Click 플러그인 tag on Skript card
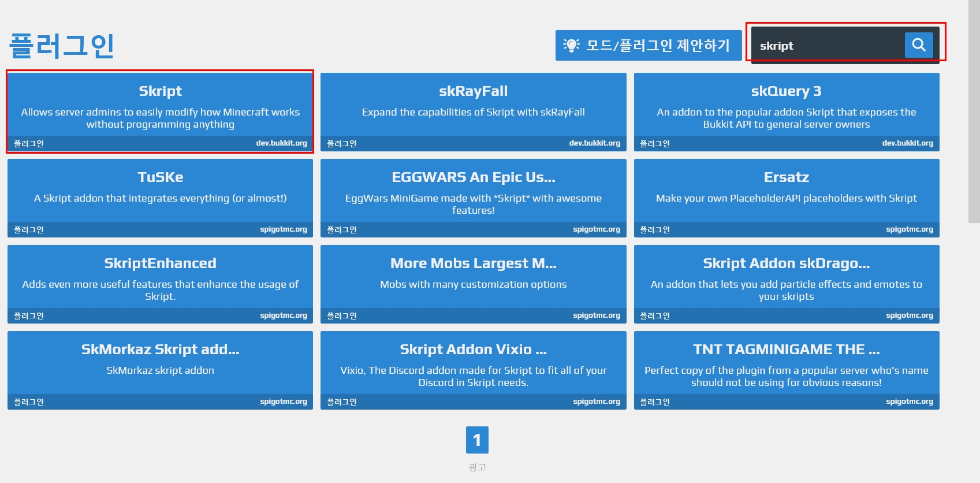Screen dimensions: 980x483 [29, 143]
